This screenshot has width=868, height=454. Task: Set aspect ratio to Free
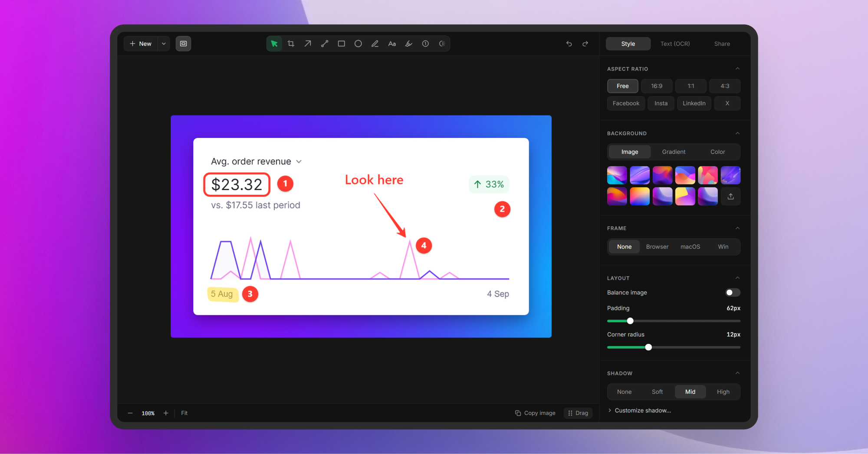623,86
